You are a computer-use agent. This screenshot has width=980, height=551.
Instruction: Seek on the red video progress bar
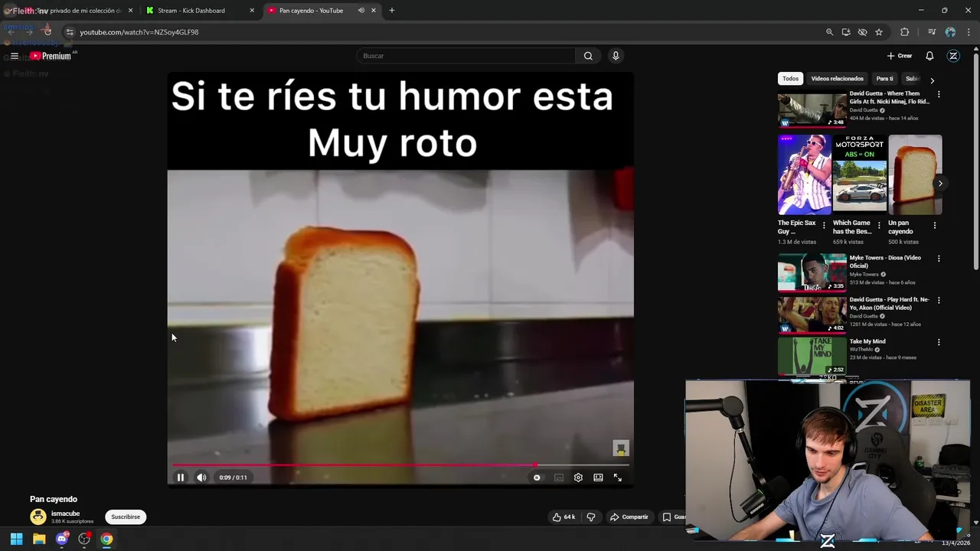point(400,465)
